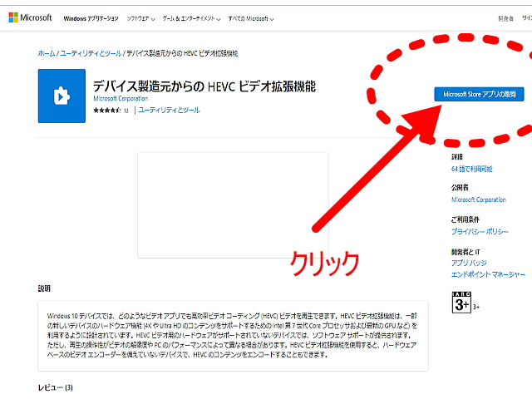Open Windows アプリケーション nav item

coord(91,18)
